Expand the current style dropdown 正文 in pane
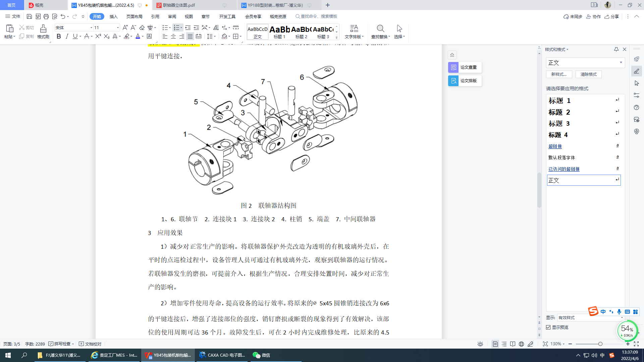644x362 pixels. 621,63
